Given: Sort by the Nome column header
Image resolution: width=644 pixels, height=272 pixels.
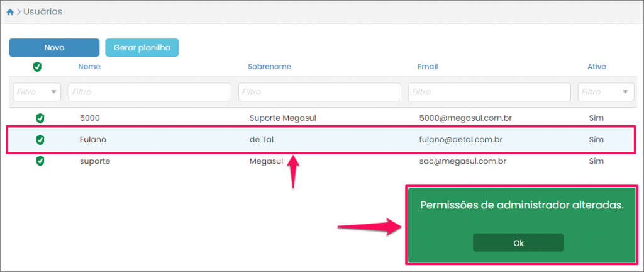Looking at the screenshot, I should tap(89, 67).
